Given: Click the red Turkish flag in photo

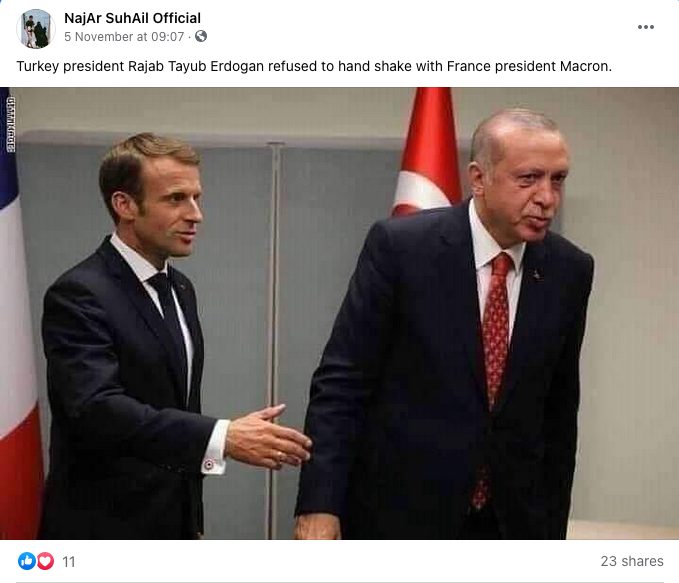Looking at the screenshot, I should coord(427,150).
